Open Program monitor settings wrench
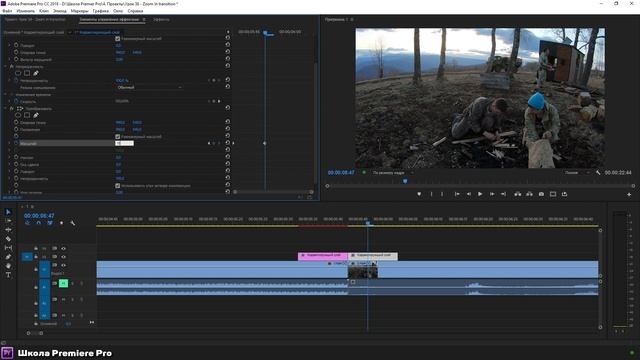The height and width of the screenshot is (360, 640). [598, 173]
